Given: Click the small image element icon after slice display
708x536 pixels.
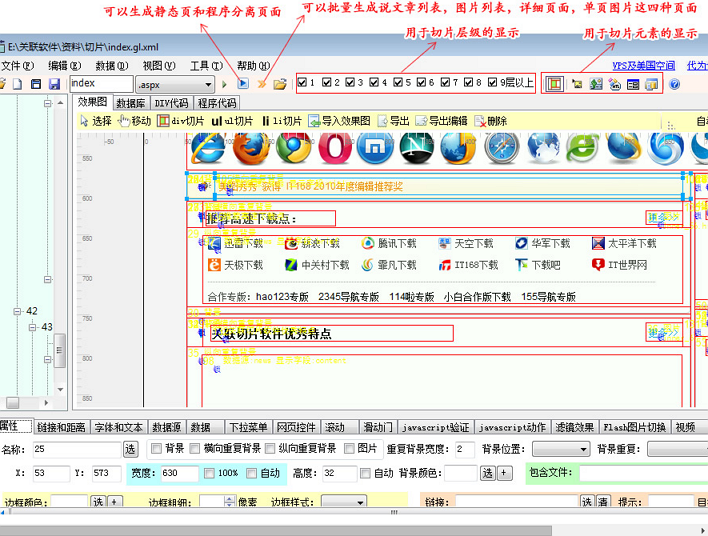Looking at the screenshot, I should [577, 84].
